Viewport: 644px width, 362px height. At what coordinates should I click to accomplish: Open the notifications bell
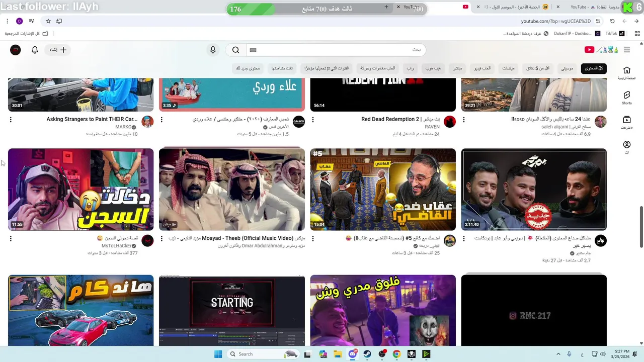(35, 50)
